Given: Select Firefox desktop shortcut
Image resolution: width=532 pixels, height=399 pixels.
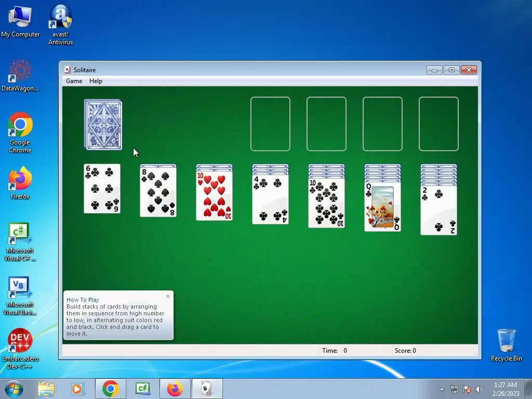Looking at the screenshot, I should [x=20, y=183].
